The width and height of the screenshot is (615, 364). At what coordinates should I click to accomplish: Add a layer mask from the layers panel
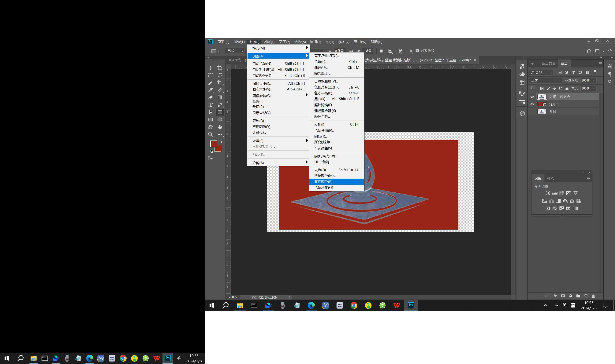pyautogui.click(x=563, y=296)
